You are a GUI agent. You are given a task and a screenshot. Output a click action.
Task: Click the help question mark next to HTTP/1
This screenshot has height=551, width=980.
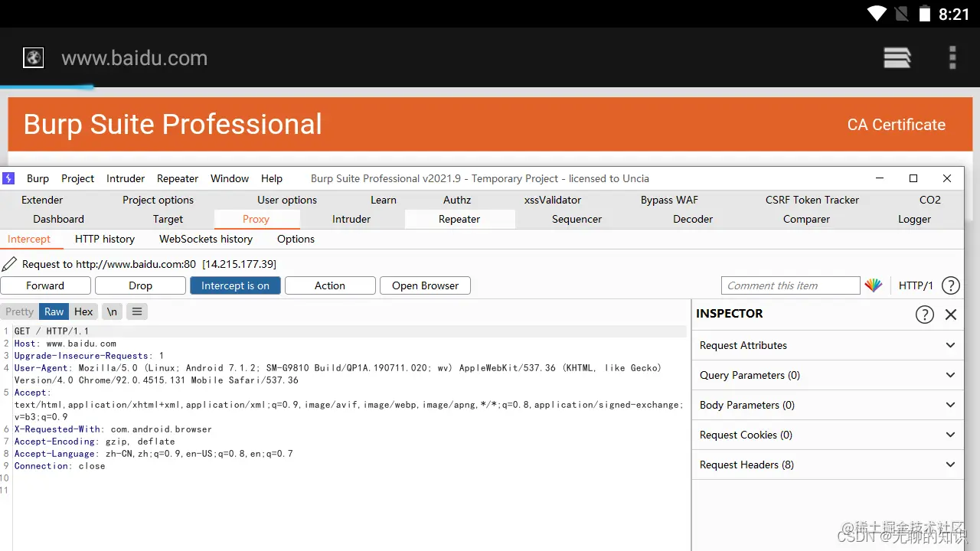tap(950, 285)
